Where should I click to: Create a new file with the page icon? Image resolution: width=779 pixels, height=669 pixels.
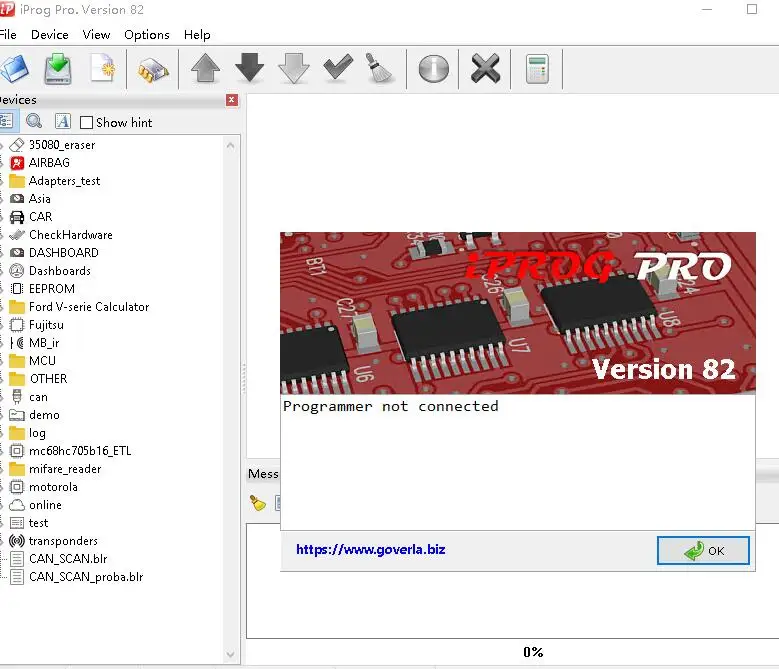103,69
